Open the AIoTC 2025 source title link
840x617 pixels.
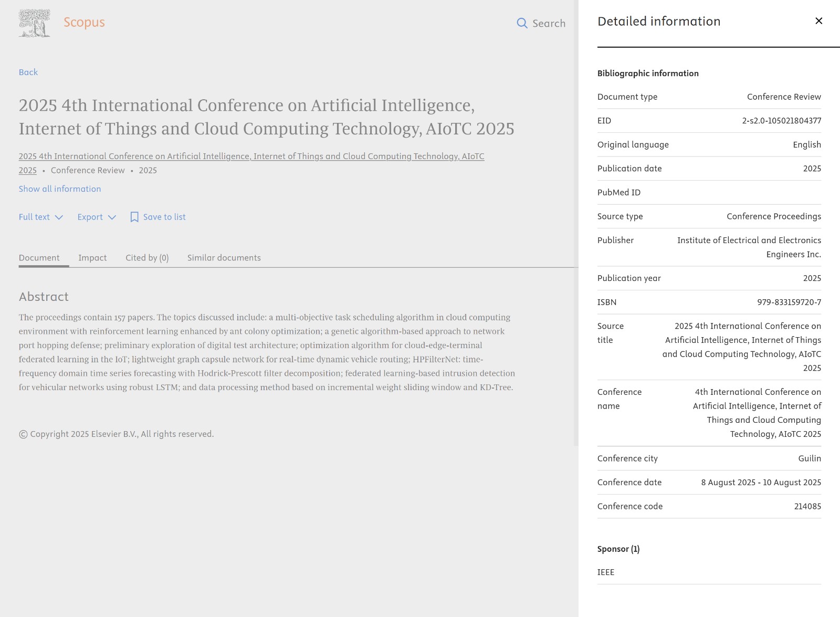tap(251, 156)
